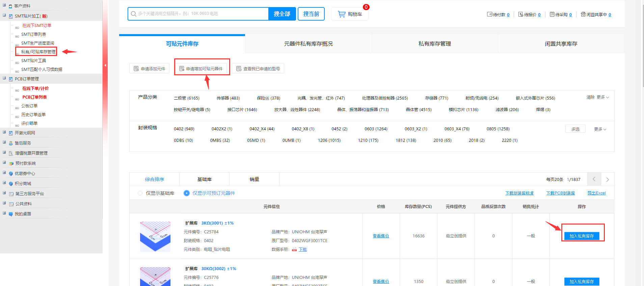Switch to the 可贴元件库存 tab
Image resolution: width=644 pixels, height=286 pixels.
point(182,44)
